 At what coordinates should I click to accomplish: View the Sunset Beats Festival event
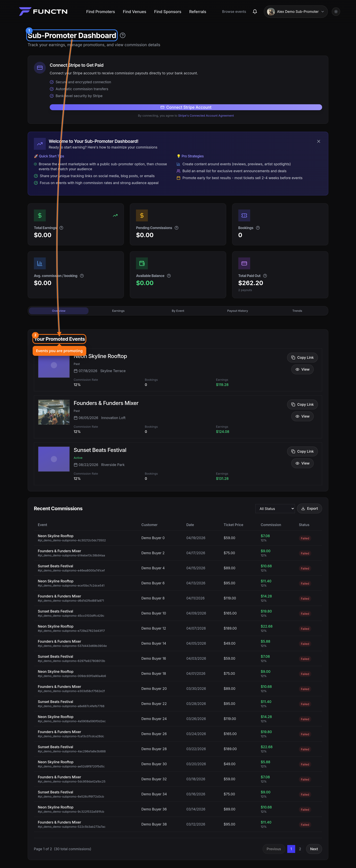coord(302,463)
